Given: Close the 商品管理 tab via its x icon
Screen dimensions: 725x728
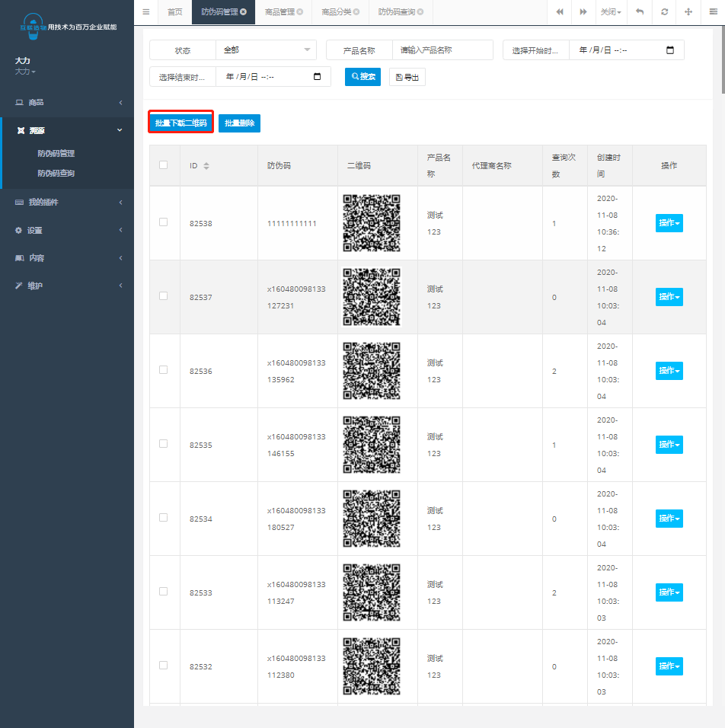Looking at the screenshot, I should (x=300, y=12).
